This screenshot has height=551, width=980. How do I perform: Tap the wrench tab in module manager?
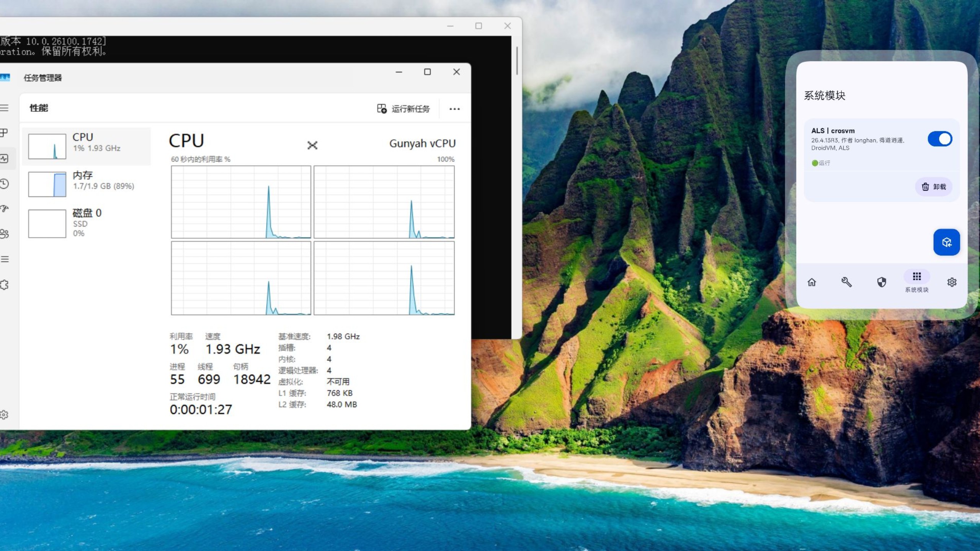846,282
